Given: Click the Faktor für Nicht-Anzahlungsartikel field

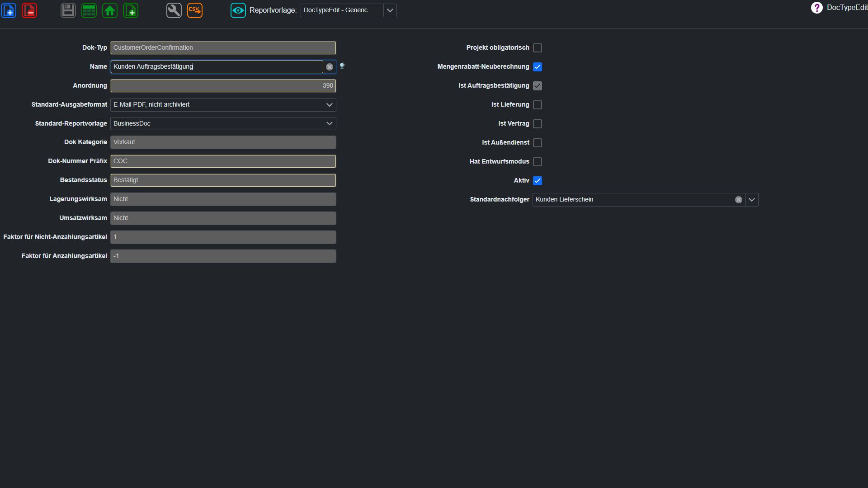Looking at the screenshot, I should [x=223, y=237].
